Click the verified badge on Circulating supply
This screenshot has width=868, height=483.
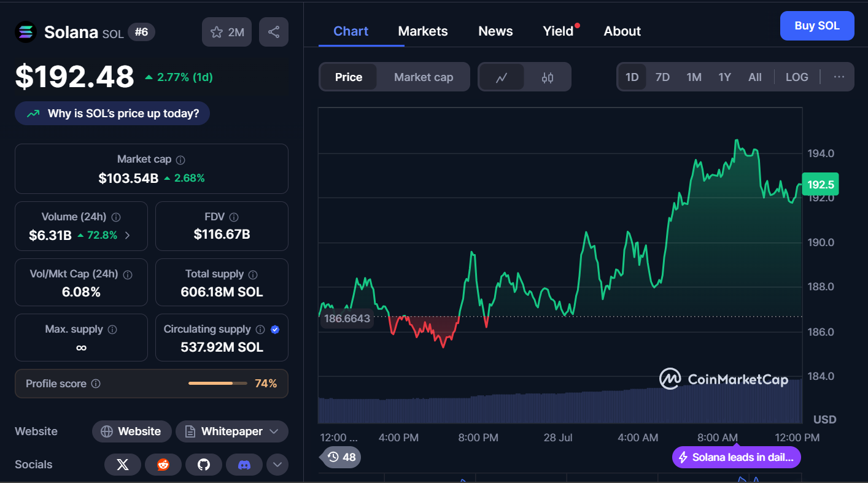[275, 330]
